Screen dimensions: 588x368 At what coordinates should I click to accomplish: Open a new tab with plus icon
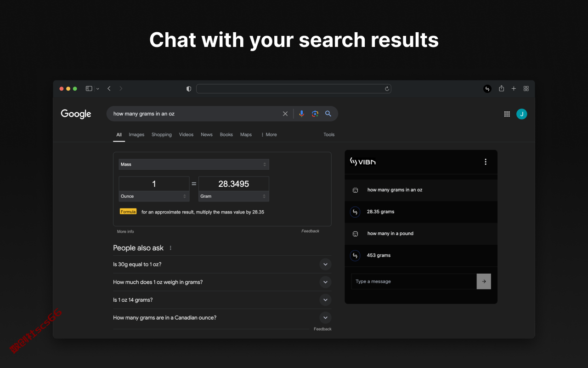tap(514, 89)
